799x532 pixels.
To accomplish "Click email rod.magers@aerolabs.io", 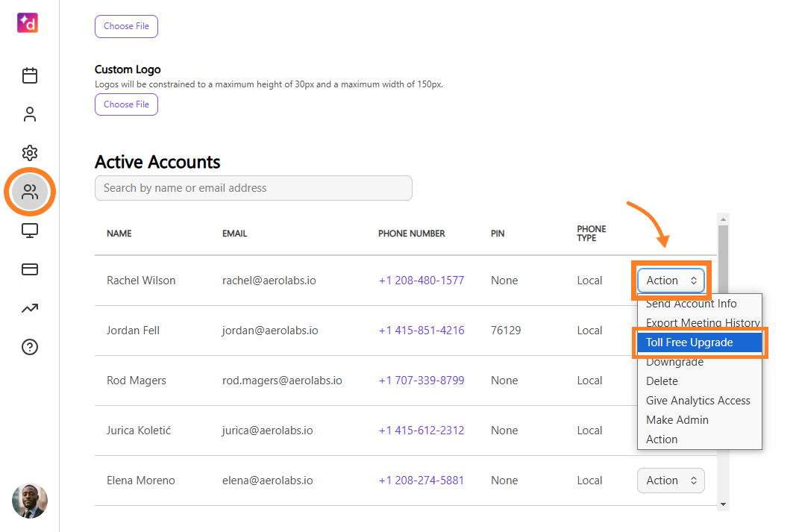I will click(x=282, y=380).
